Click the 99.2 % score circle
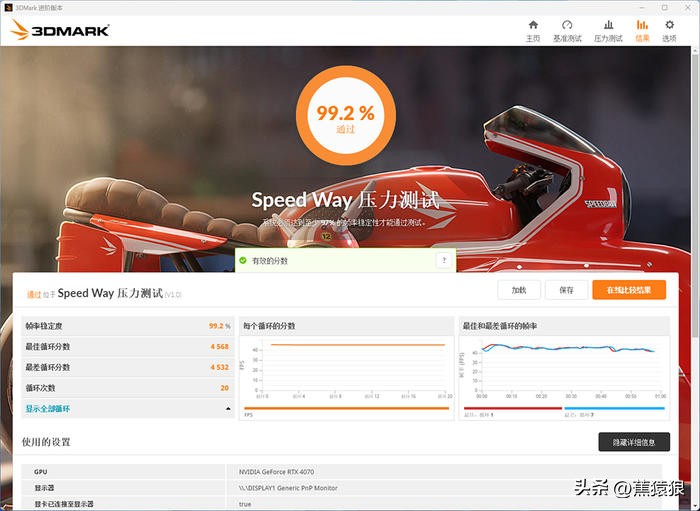Viewport: 700px width, 511px height. tap(346, 116)
